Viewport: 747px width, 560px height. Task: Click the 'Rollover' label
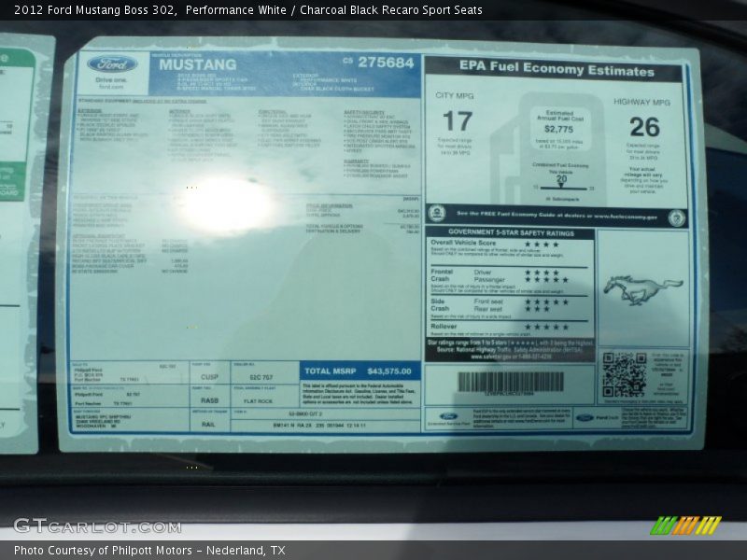(x=444, y=326)
